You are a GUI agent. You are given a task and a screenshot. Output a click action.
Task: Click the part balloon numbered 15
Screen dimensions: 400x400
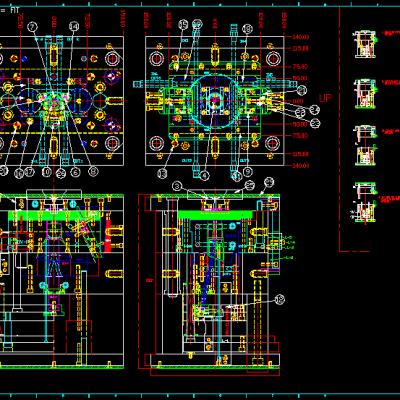[x=183, y=24]
